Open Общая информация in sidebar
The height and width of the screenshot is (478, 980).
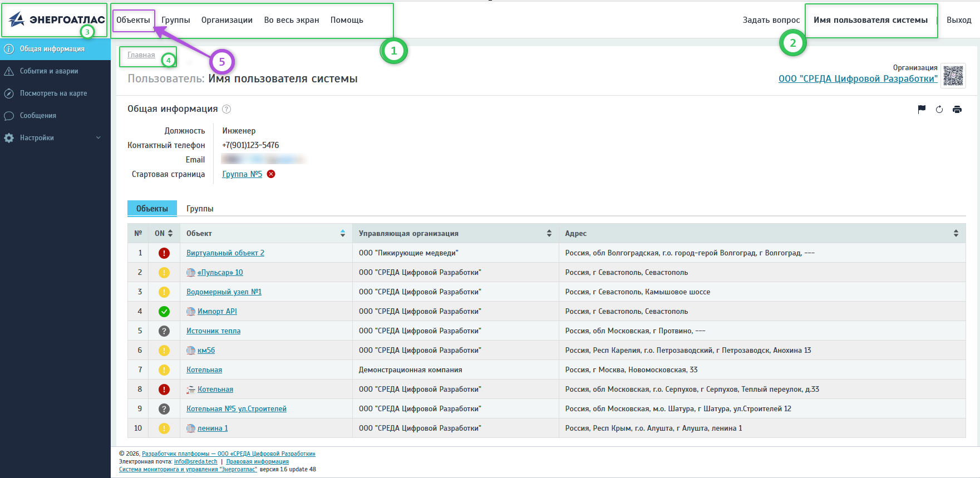(x=55, y=49)
